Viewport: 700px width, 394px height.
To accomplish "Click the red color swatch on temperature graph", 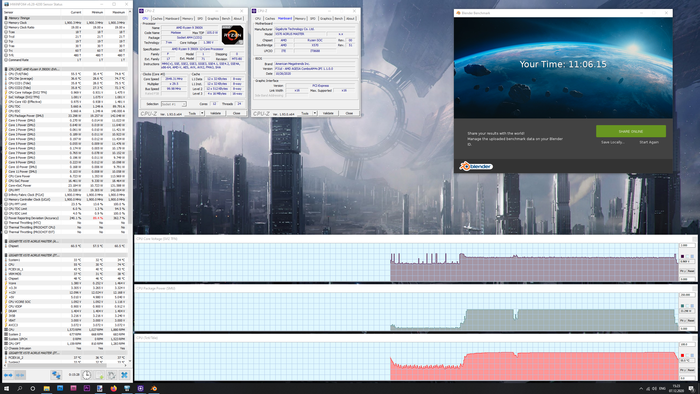I will (682, 356).
